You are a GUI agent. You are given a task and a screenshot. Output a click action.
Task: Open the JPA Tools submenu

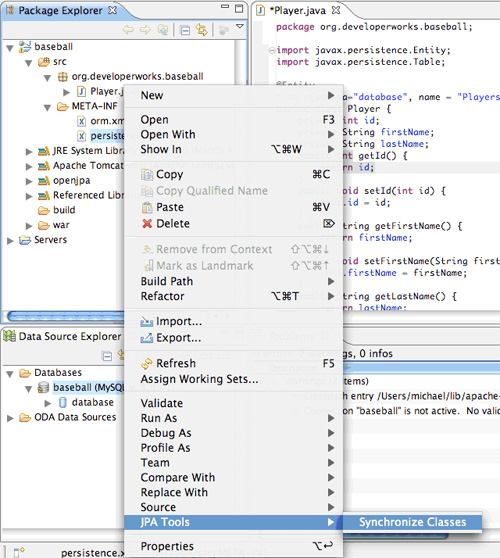coord(233,522)
